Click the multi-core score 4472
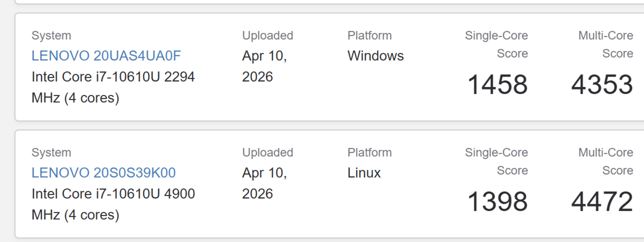 (x=602, y=202)
